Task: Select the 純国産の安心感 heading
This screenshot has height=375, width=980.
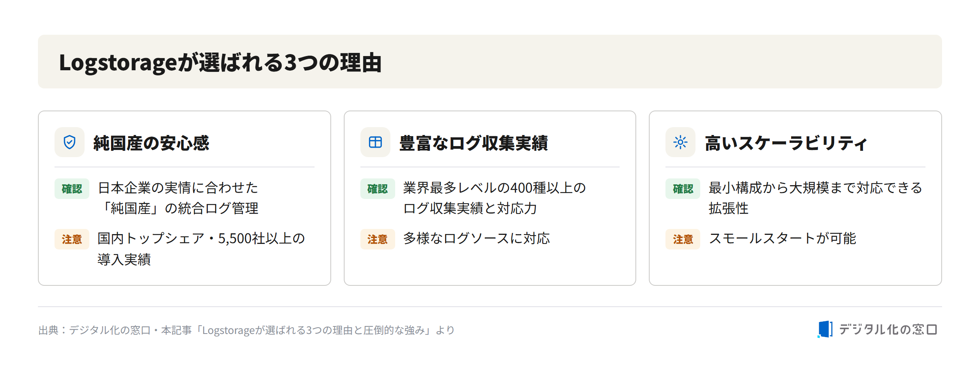Action: coord(151,143)
